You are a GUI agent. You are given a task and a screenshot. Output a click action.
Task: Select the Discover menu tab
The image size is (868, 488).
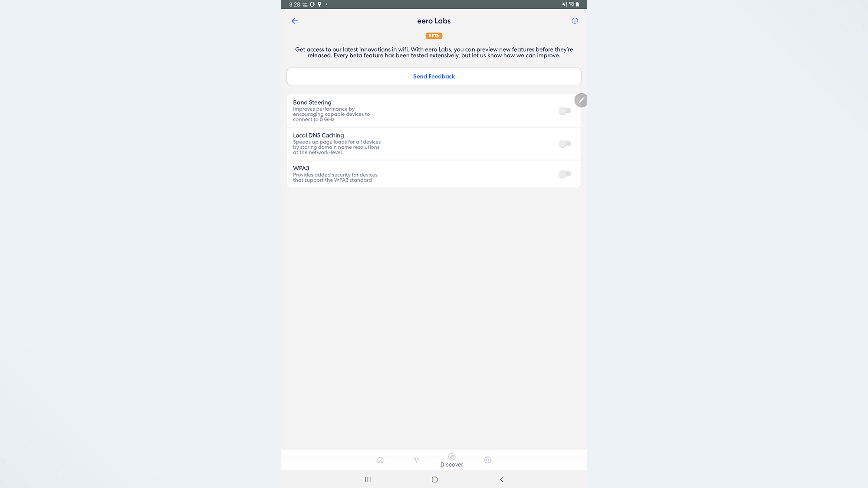[x=451, y=459]
